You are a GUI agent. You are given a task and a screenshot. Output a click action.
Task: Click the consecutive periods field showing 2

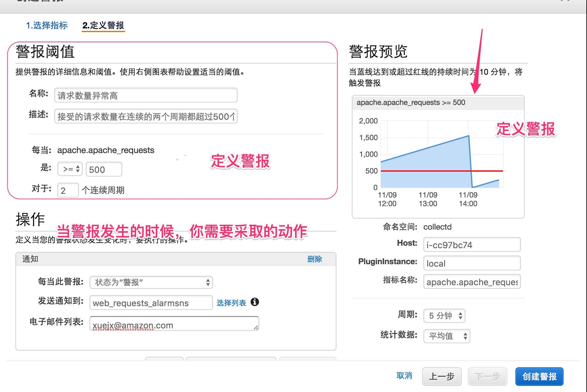(68, 190)
